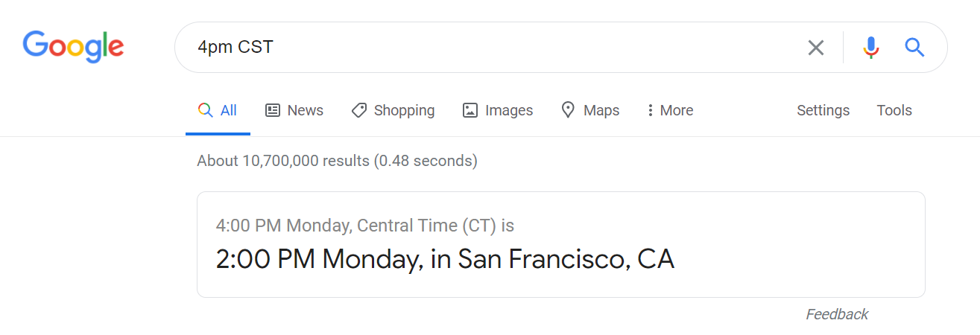The width and height of the screenshot is (980, 335).
Task: Switch to the News tab
Action: [x=294, y=110]
